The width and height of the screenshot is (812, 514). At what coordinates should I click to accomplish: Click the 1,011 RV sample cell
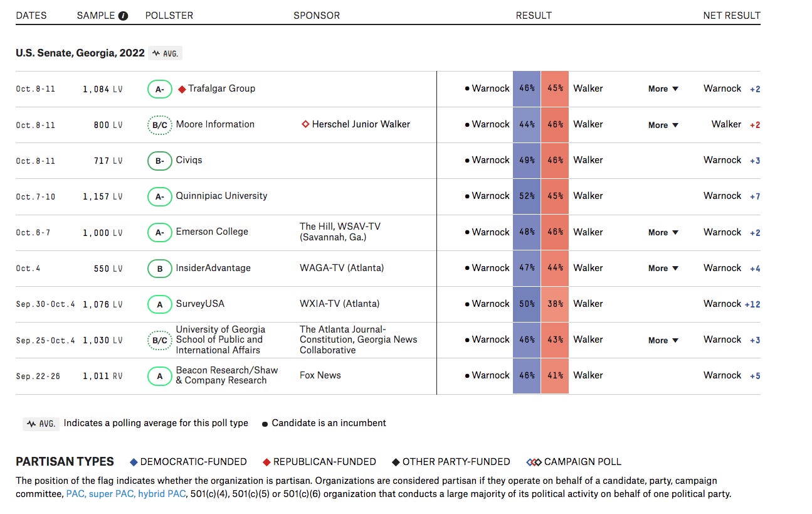pos(103,377)
